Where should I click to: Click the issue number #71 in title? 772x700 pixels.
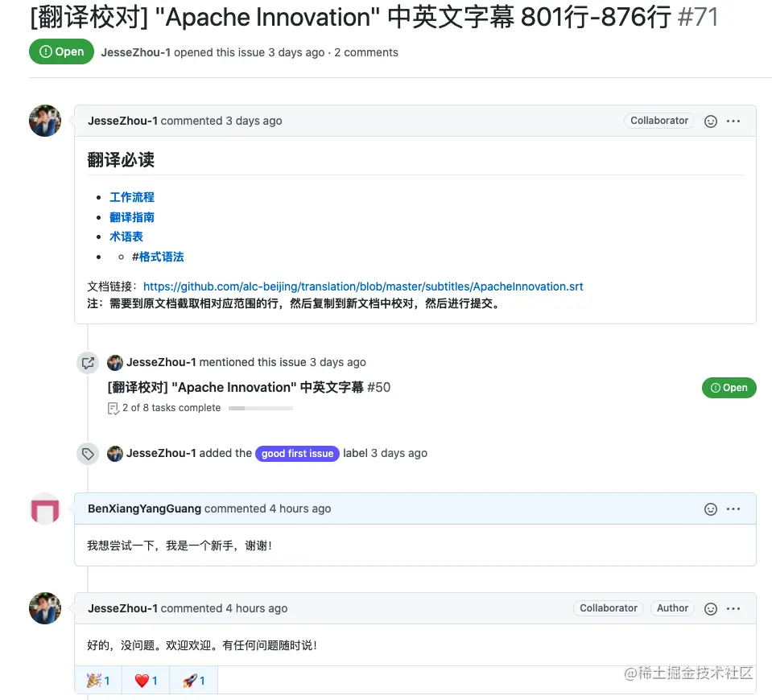[x=698, y=17]
